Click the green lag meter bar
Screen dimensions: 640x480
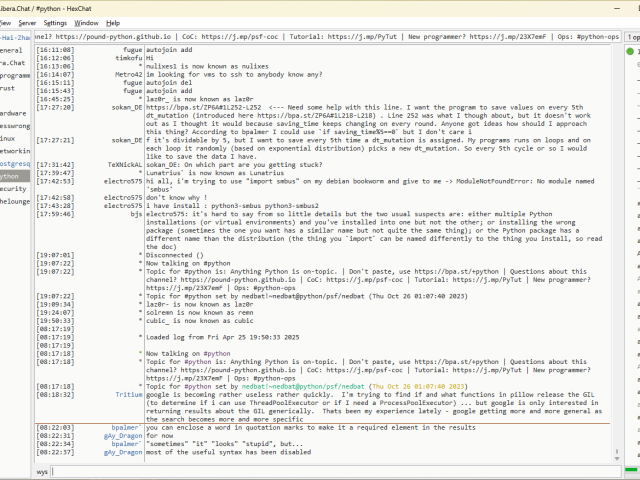click(632, 470)
